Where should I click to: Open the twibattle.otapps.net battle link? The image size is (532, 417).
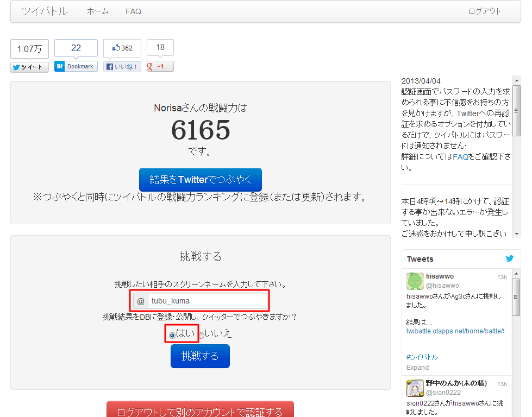click(455, 331)
